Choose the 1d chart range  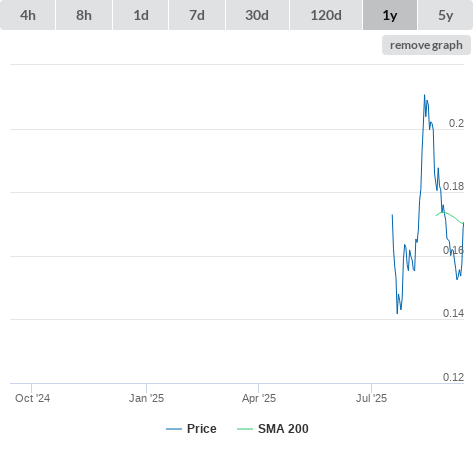point(141,15)
